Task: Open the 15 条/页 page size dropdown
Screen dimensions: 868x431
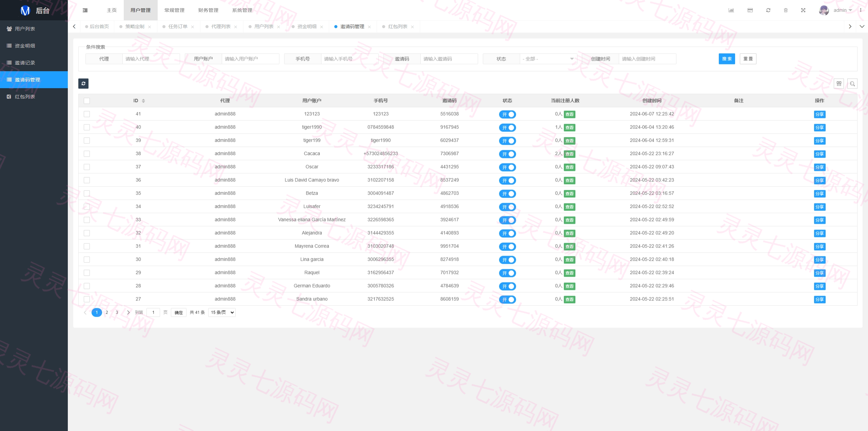Action: pyautogui.click(x=222, y=312)
